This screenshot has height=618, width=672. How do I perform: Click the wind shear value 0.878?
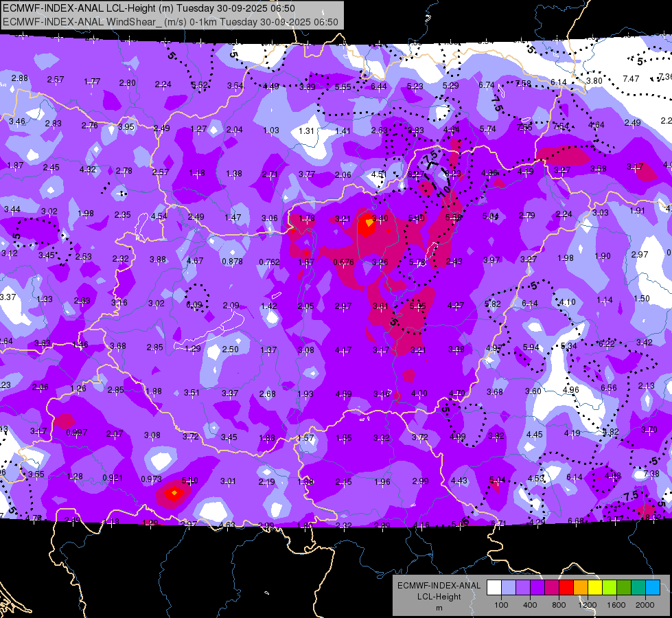pyautogui.click(x=232, y=261)
